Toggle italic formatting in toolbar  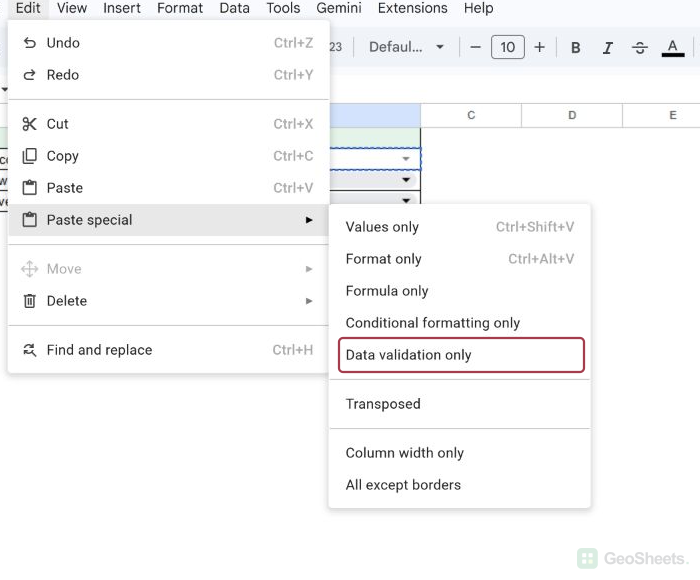coord(608,47)
